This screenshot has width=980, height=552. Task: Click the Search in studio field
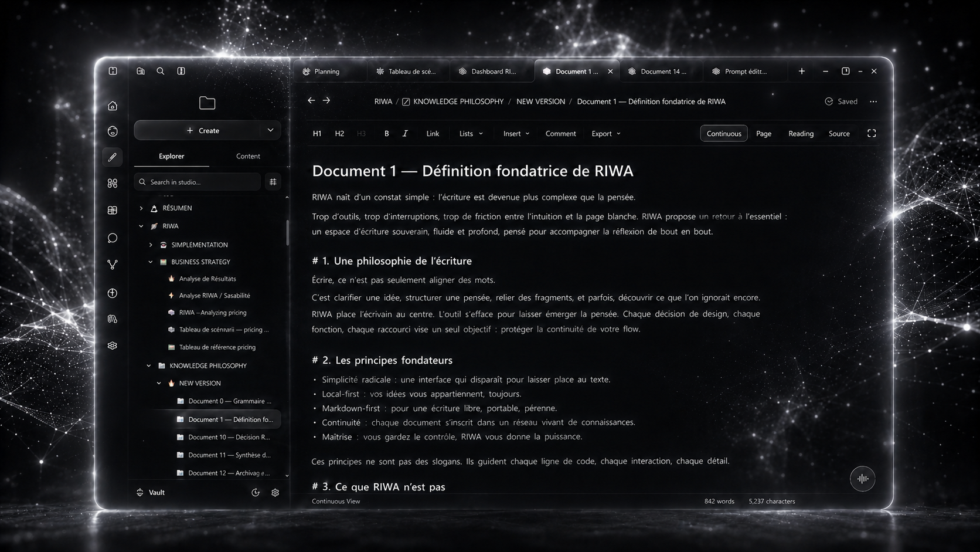click(x=198, y=182)
